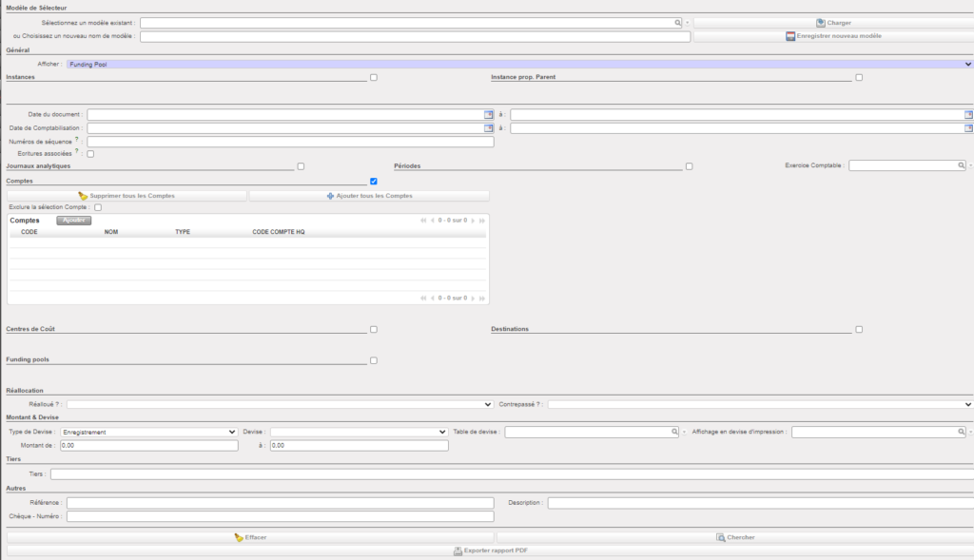This screenshot has width=974, height=560.
Task: Open calendar picker for Date de Comptabilisation
Action: pyautogui.click(x=489, y=128)
